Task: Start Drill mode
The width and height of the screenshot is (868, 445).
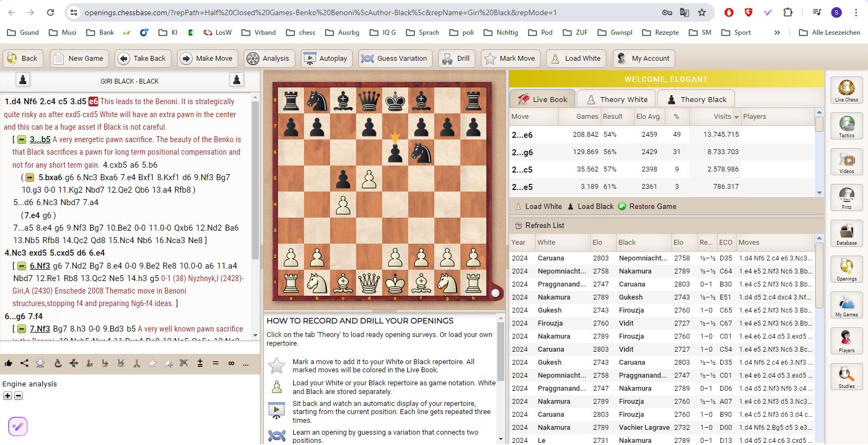Action: click(x=457, y=59)
